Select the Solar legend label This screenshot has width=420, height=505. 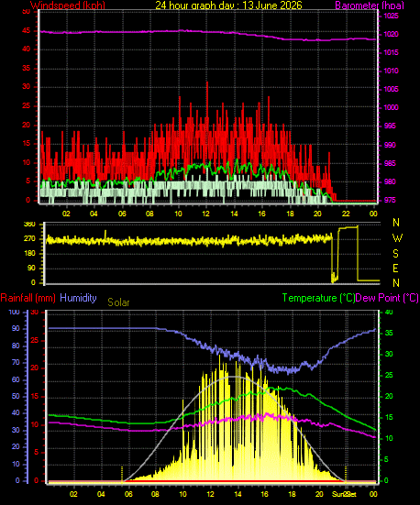point(118,302)
